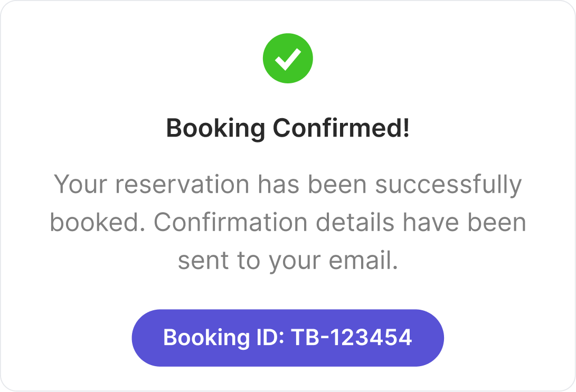Viewport: 576px width, 392px height.
Task: Click the phrase sent to your email
Action: click(x=288, y=261)
